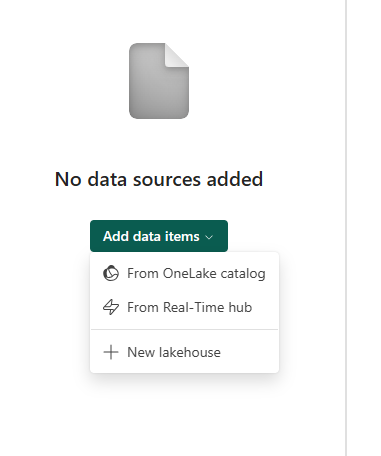Image resolution: width=381 pixels, height=456 pixels.
Task: Click the chevron on Add data items
Action: [209, 237]
